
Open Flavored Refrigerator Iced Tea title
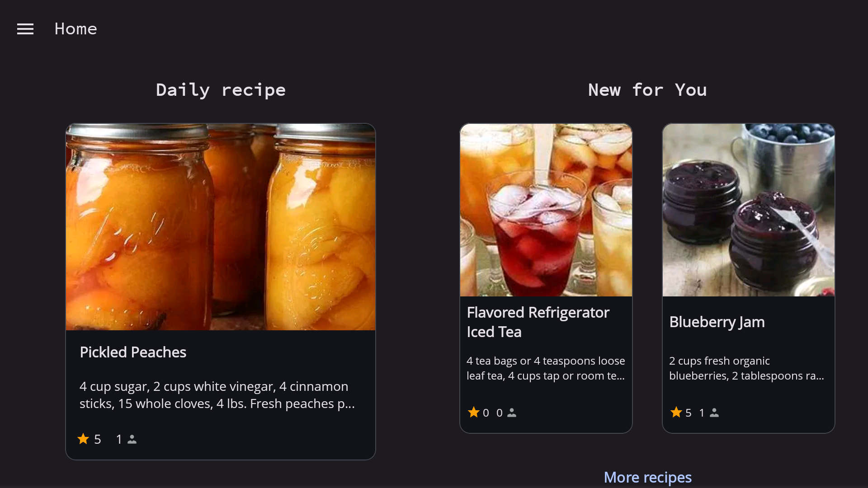(538, 322)
